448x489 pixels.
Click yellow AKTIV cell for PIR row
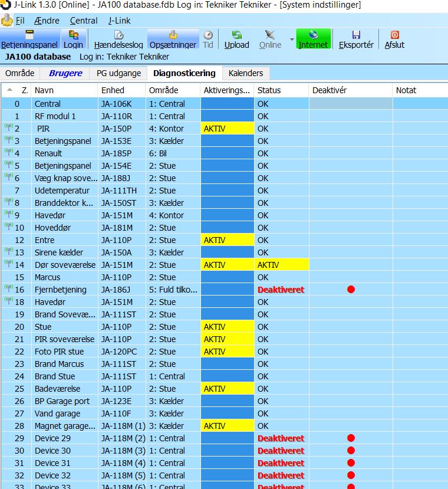[227, 129]
